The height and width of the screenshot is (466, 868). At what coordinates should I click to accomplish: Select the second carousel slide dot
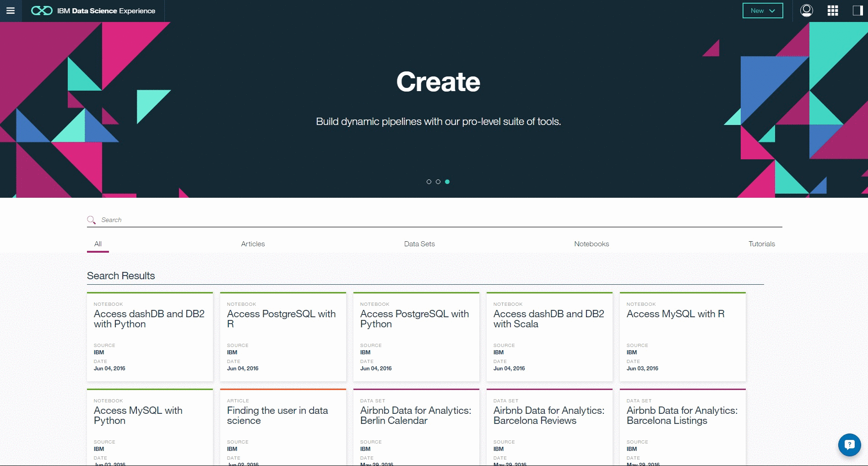(438, 182)
